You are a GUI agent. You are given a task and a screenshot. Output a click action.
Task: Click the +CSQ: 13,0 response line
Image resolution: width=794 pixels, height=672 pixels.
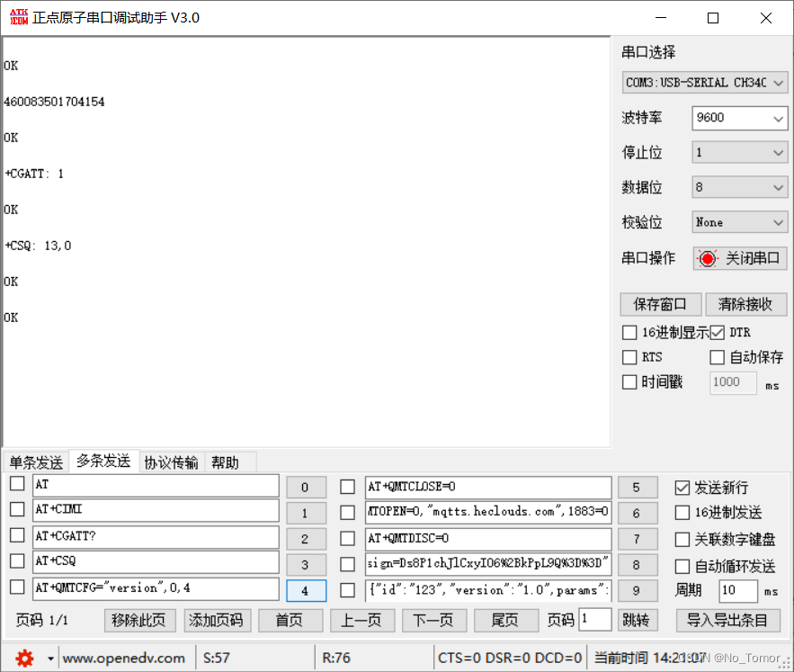[38, 246]
